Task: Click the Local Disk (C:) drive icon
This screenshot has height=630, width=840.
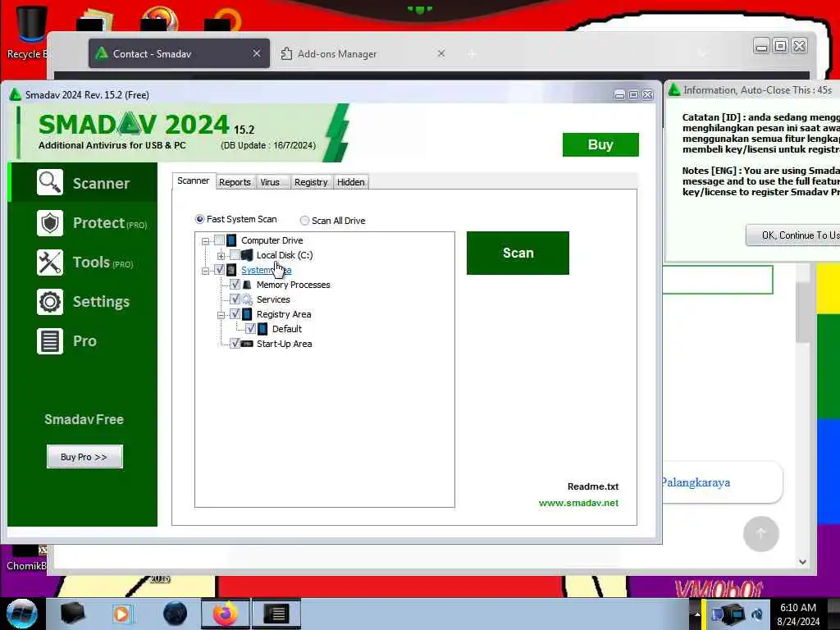Action: (246, 255)
